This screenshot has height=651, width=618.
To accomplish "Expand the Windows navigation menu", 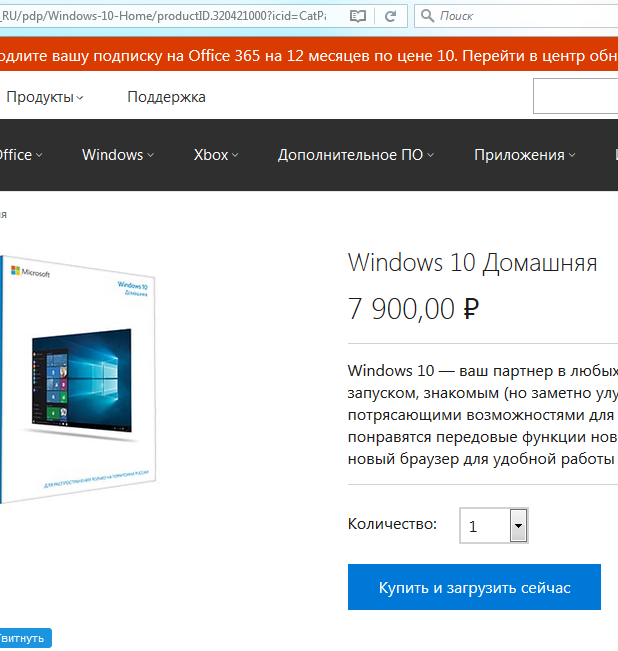I will (118, 155).
